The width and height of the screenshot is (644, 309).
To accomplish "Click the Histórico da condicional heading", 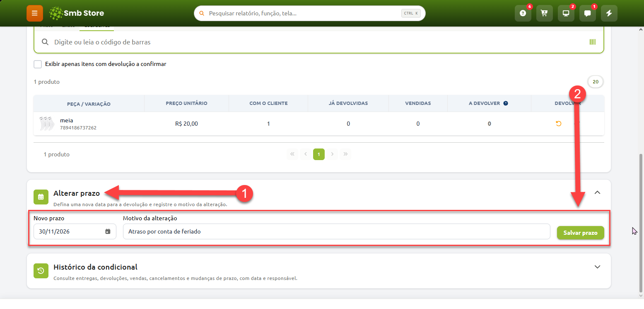I will tap(95, 267).
